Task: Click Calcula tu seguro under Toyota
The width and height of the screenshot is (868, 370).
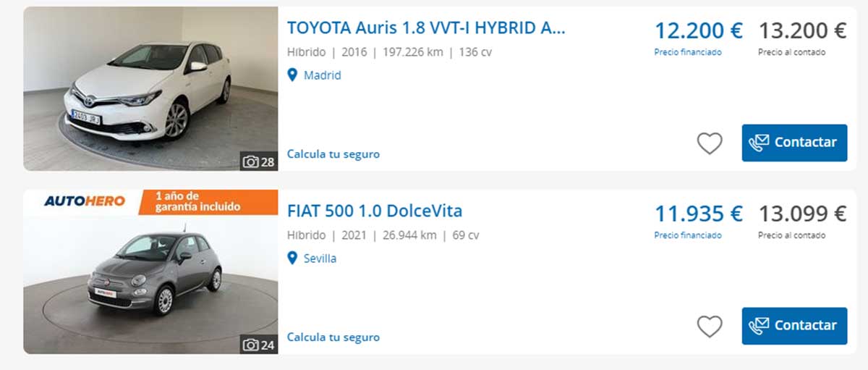Action: pos(333,154)
